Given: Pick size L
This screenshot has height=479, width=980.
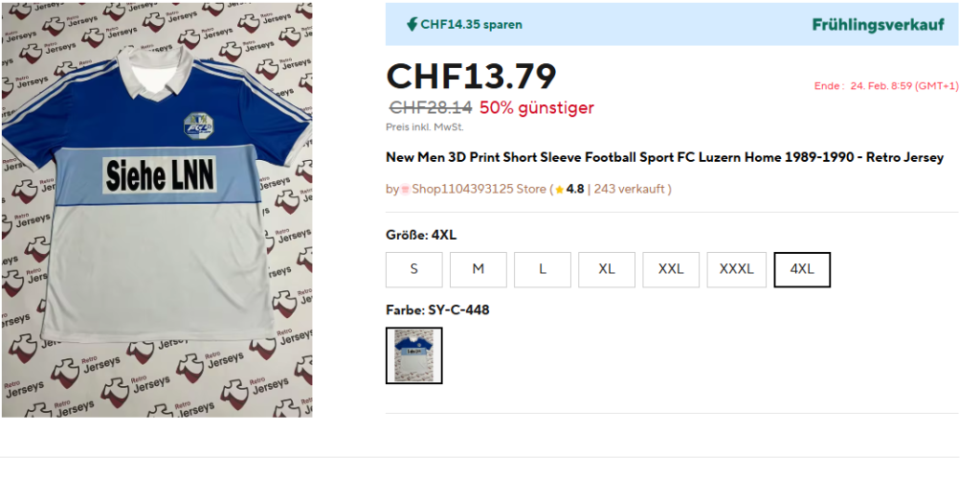Looking at the screenshot, I should point(542,269).
